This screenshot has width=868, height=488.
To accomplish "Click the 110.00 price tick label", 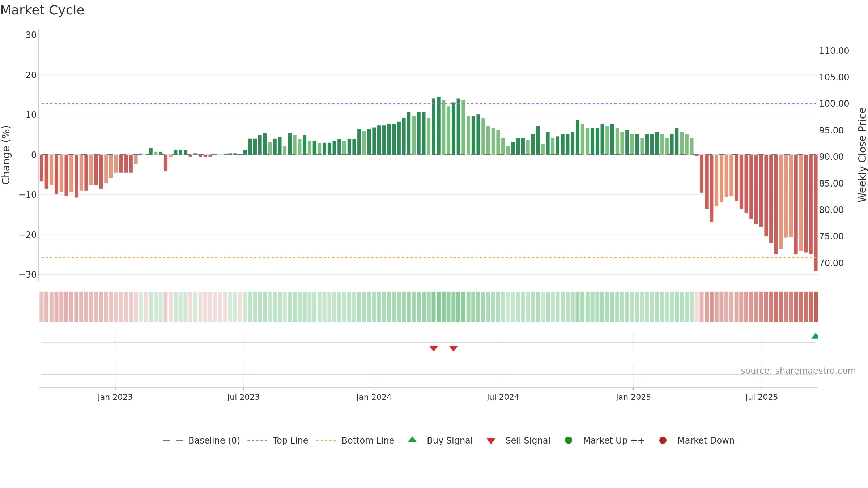I will pos(834,51).
